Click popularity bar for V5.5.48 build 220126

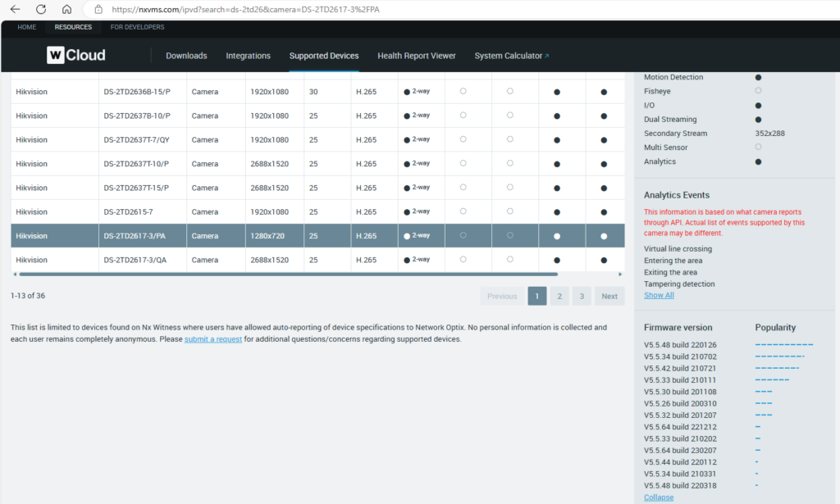784,344
